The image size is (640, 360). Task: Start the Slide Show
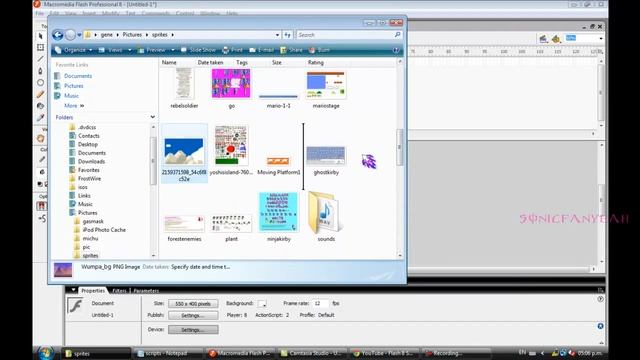198,50
